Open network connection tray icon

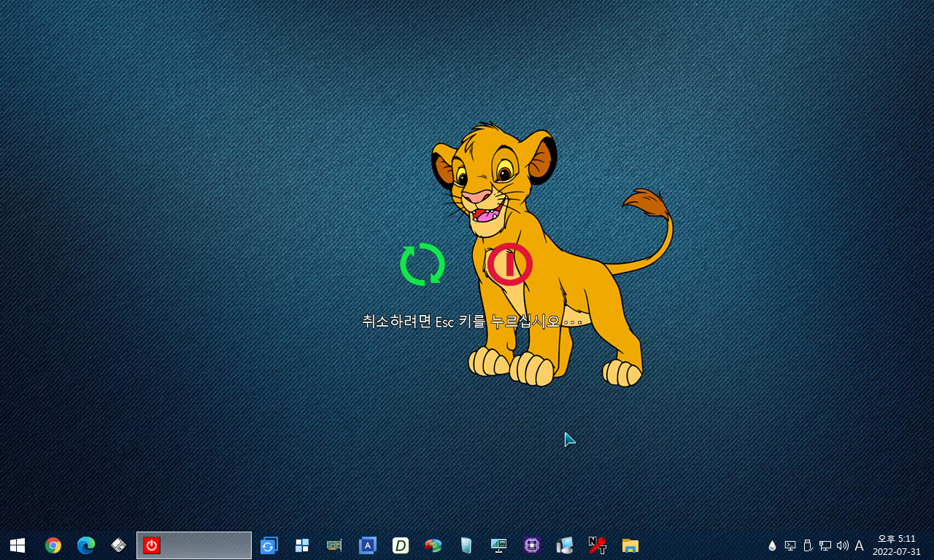point(825,545)
